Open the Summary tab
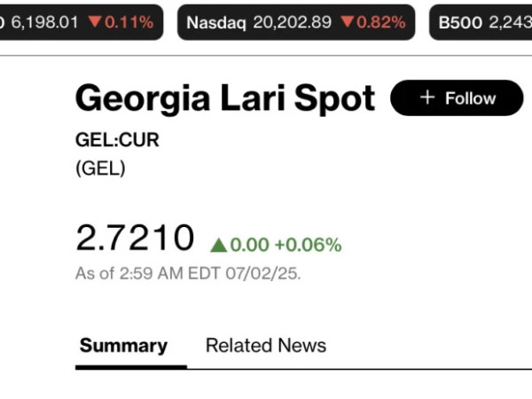This screenshot has height=399, width=532. (123, 346)
